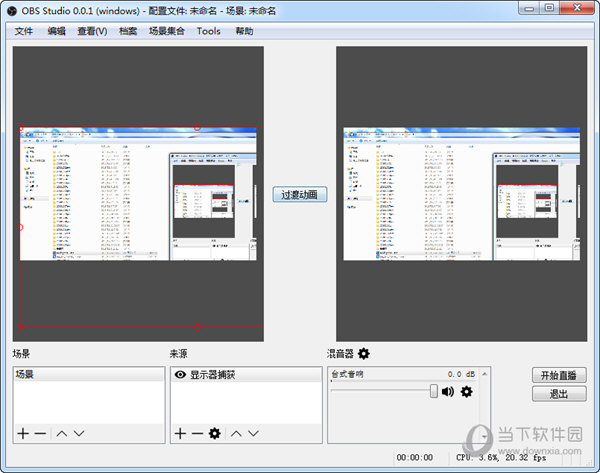600x473 pixels.
Task: Remove the selected scene with minus icon
Action: tap(39, 433)
